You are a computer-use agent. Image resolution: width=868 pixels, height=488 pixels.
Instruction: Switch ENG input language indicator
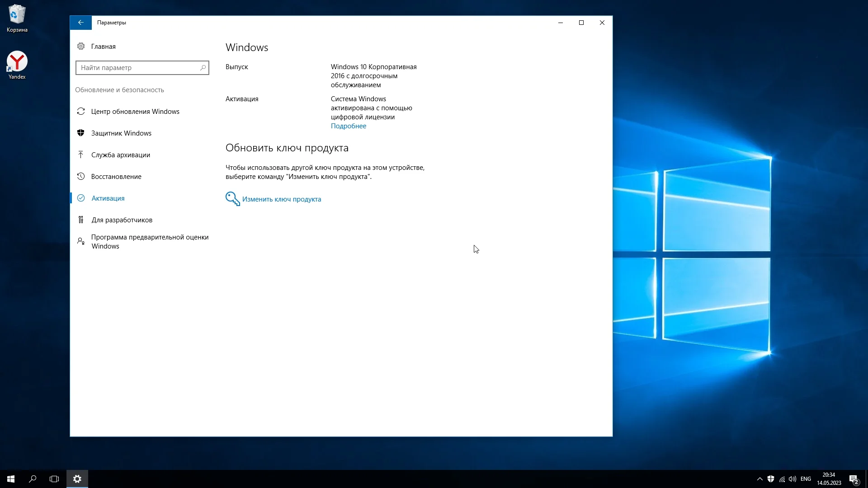(x=806, y=479)
